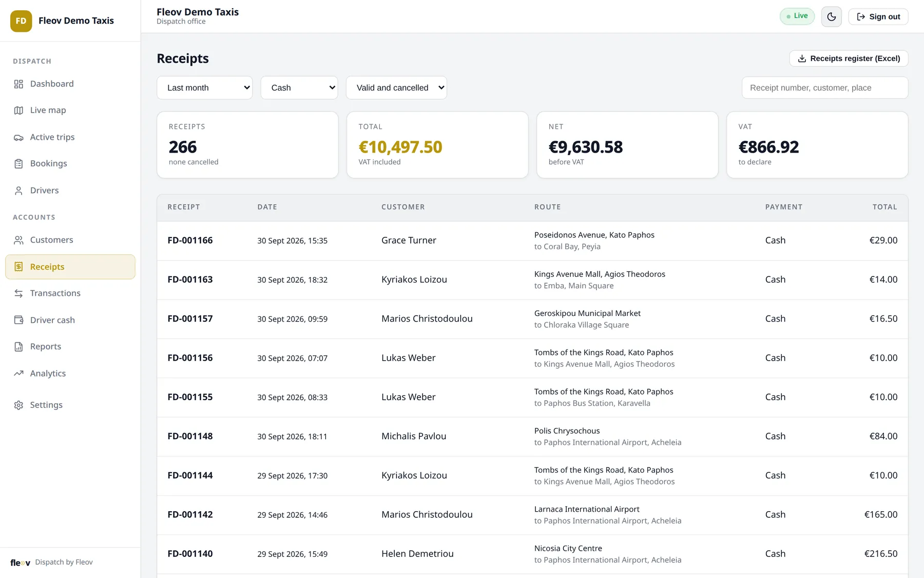The image size is (924, 578).
Task: Click the Customer column header
Action: (403, 207)
